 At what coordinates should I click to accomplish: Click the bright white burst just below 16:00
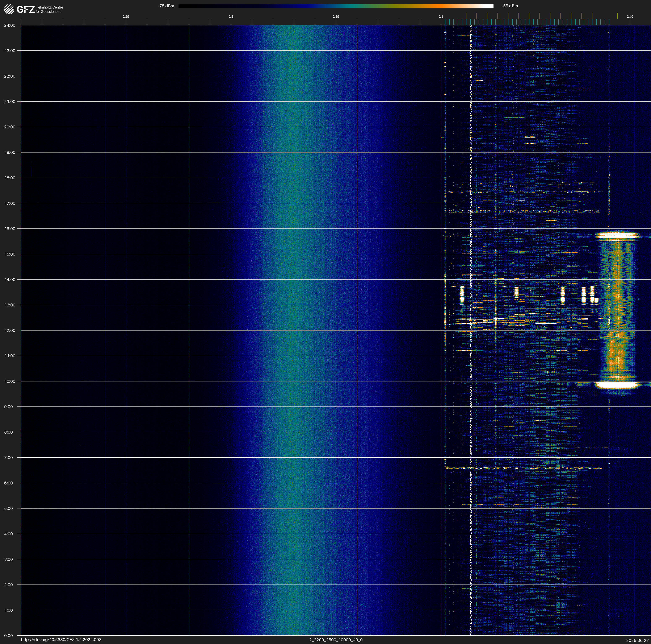click(617, 235)
